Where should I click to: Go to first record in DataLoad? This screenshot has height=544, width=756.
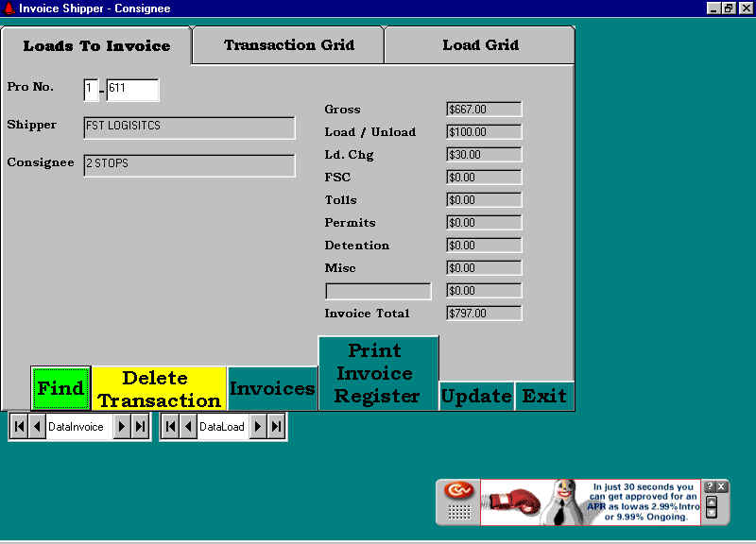pyautogui.click(x=170, y=427)
